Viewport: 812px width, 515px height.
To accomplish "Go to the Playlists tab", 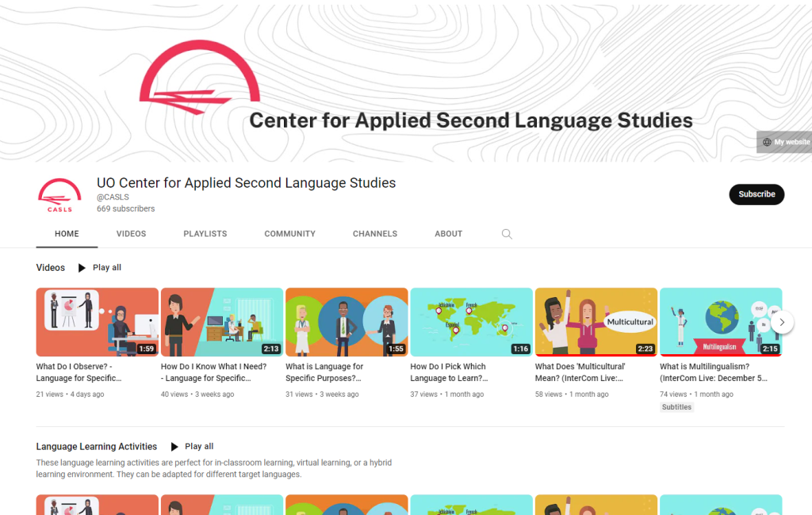I will pyautogui.click(x=205, y=234).
